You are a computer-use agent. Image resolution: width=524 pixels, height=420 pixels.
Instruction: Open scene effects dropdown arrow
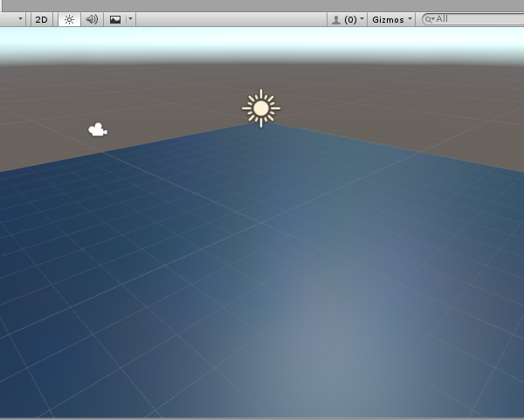click(131, 19)
